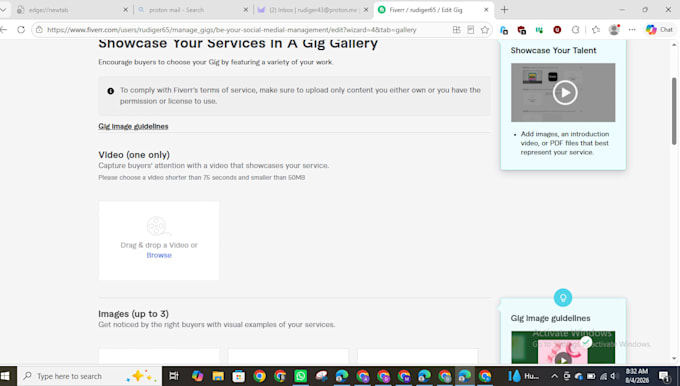Image resolution: width=680 pixels, height=386 pixels.
Task: Click the info icon in the terms notice
Action: click(x=111, y=91)
